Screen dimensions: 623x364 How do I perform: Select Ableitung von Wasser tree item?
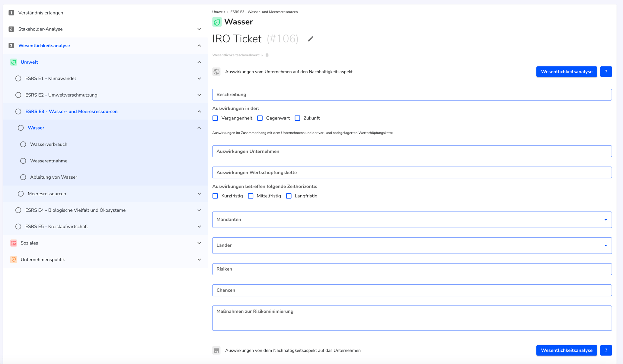click(x=53, y=177)
